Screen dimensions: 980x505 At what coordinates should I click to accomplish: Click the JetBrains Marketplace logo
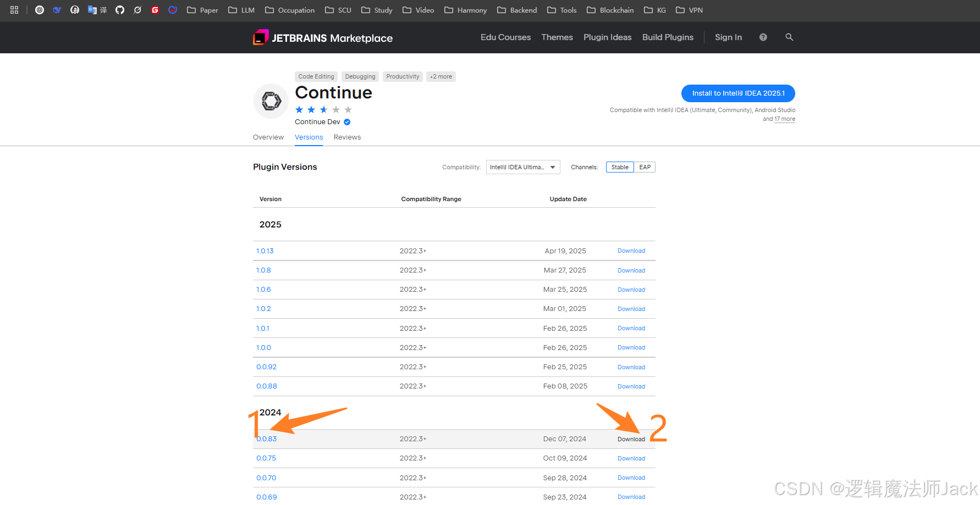323,37
